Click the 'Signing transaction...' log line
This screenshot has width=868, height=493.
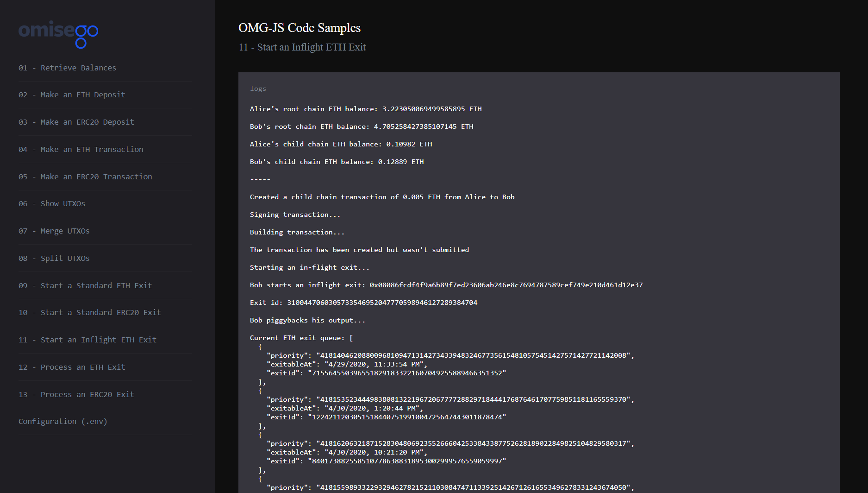pos(295,215)
